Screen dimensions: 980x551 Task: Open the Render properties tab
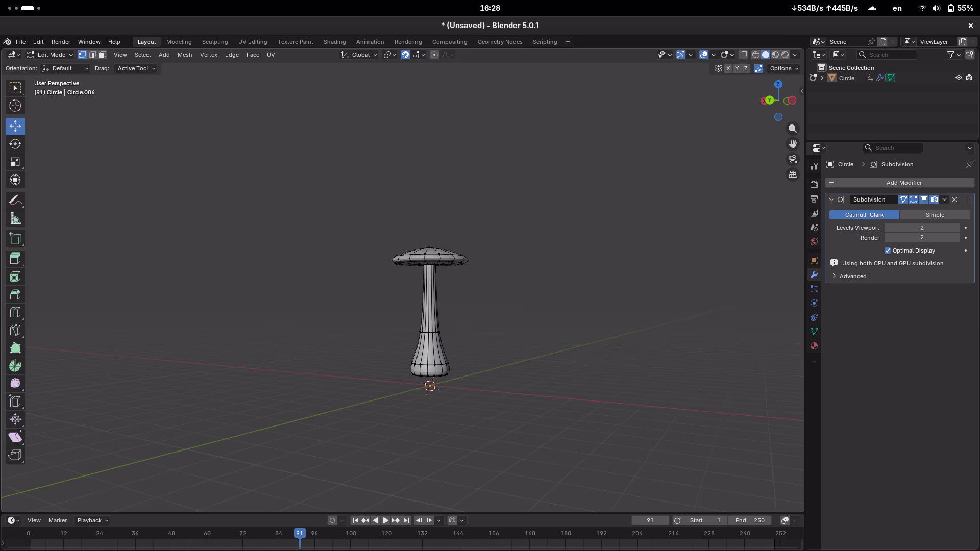(x=814, y=184)
